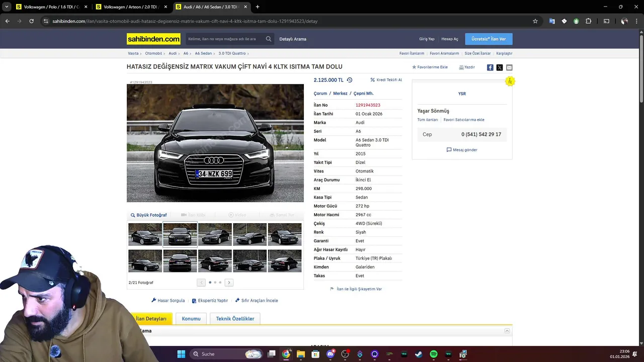Open Steam from the taskbar
Viewport: 644px width, 362px height.
pyautogui.click(x=419, y=354)
